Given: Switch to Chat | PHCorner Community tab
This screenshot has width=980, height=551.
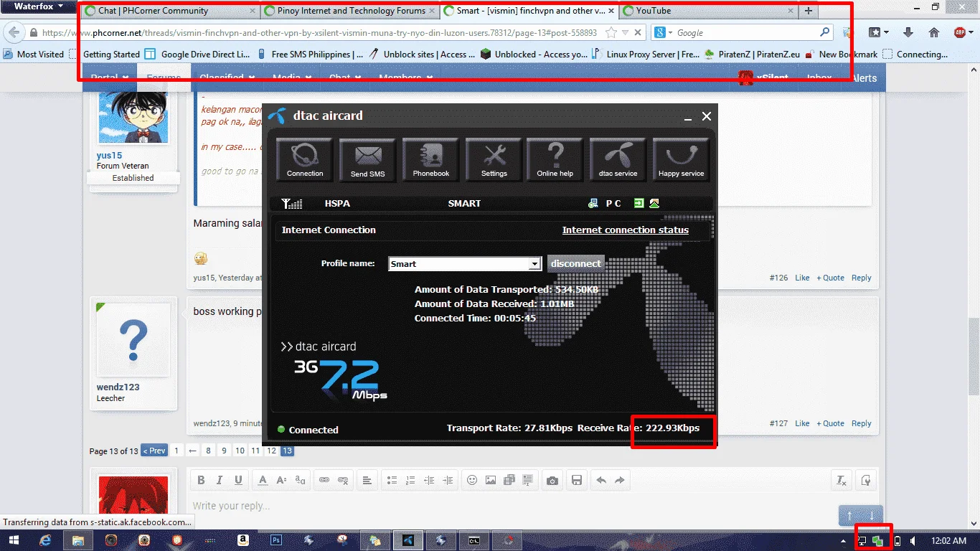Looking at the screenshot, I should pyautogui.click(x=169, y=11).
